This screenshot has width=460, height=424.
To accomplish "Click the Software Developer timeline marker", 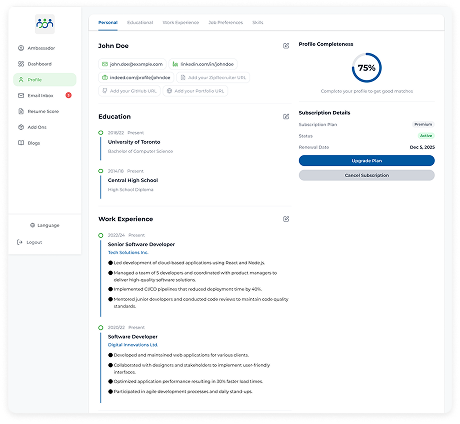I will pyautogui.click(x=101, y=328).
